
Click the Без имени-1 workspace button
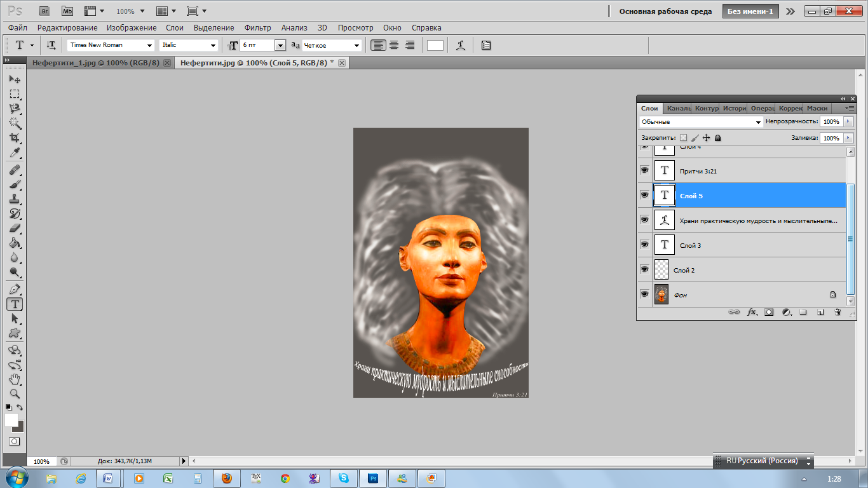click(x=750, y=11)
